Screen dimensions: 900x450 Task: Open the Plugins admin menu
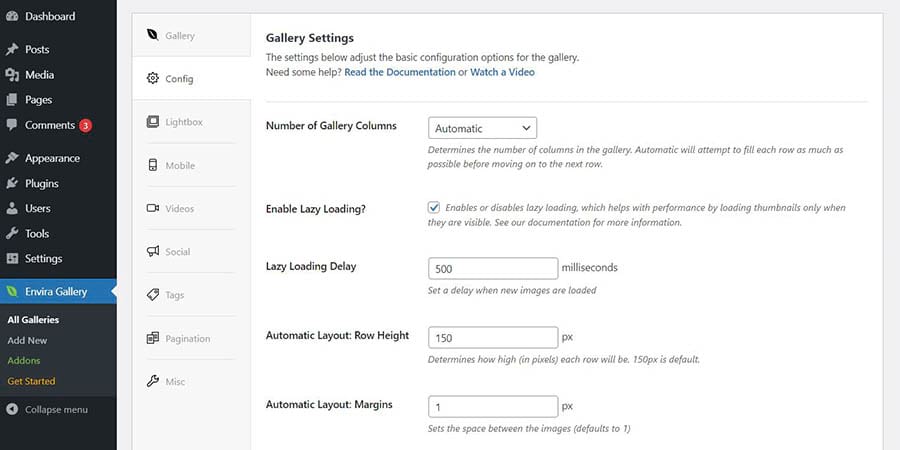[42, 183]
